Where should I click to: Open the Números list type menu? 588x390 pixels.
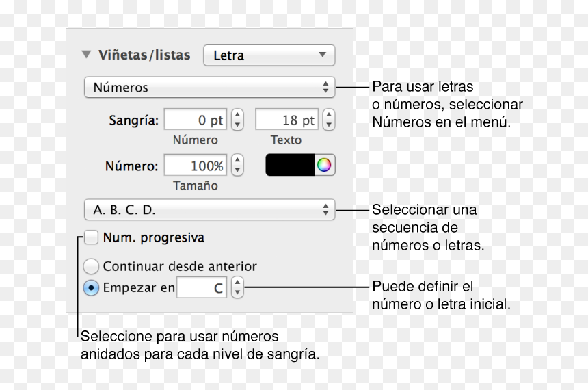point(209,87)
